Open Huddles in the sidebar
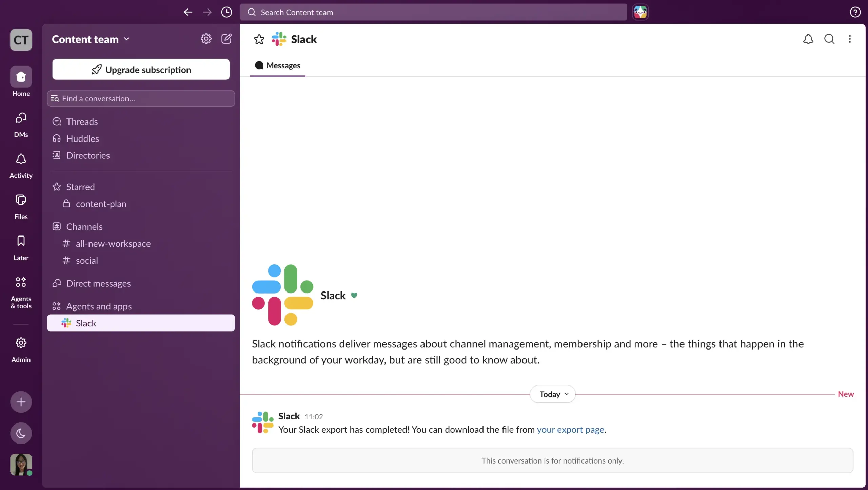The width and height of the screenshot is (868, 490). point(141,138)
